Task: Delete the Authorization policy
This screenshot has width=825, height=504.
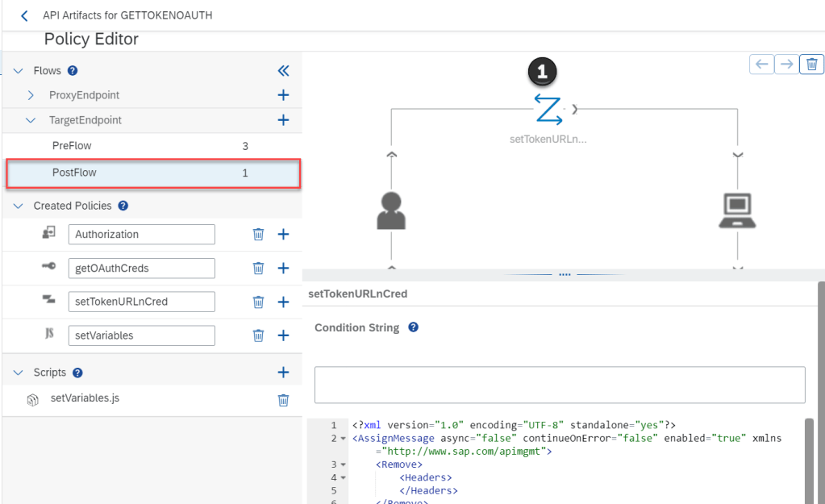Action: (x=258, y=235)
